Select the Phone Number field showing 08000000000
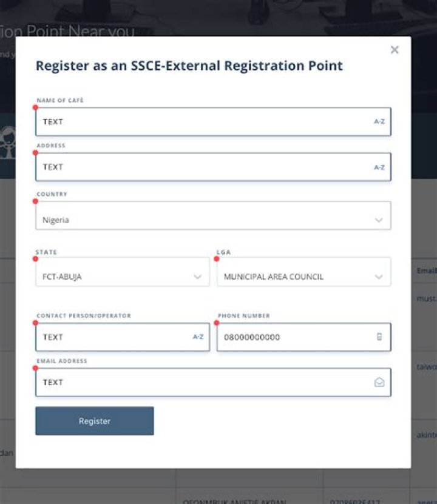The width and height of the screenshot is (437, 504). (x=291, y=337)
